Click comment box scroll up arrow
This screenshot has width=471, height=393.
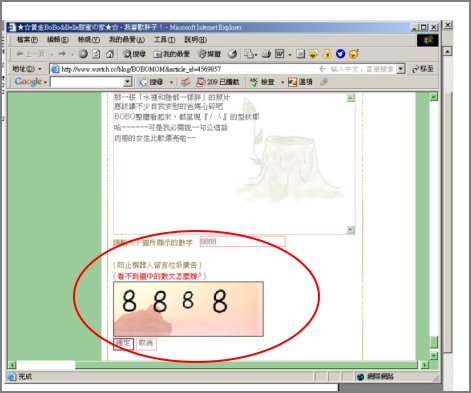click(351, 98)
